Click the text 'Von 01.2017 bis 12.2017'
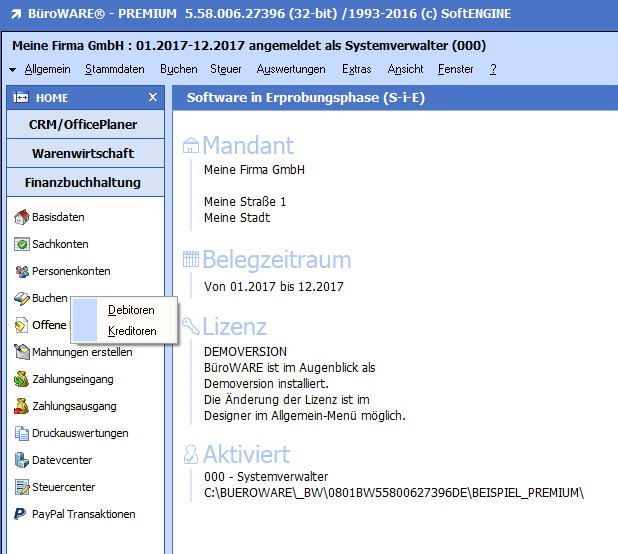Viewport: 618px width, 554px height. (274, 286)
